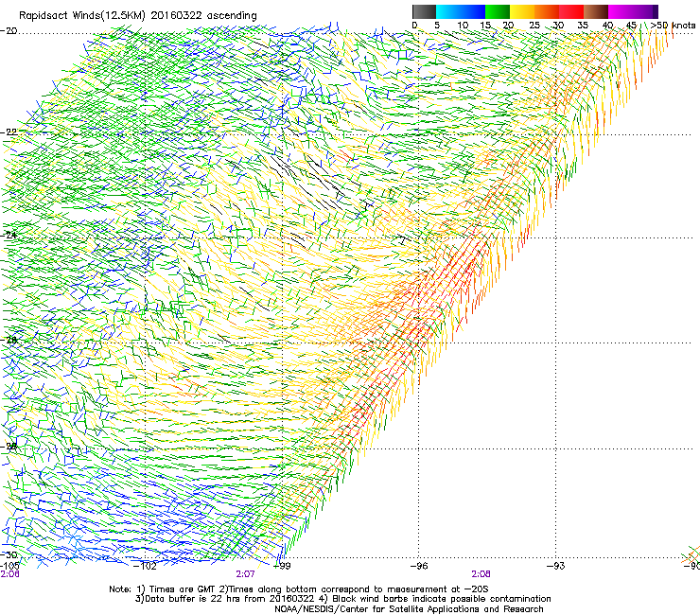Click the 'Data buffer is 22 hrs' footnote line

[342, 599]
